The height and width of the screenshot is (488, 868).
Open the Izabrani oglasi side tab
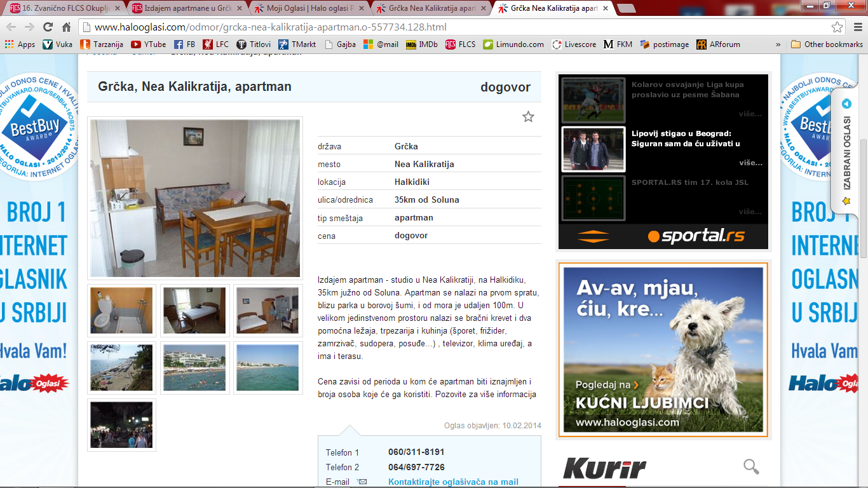tap(846, 153)
